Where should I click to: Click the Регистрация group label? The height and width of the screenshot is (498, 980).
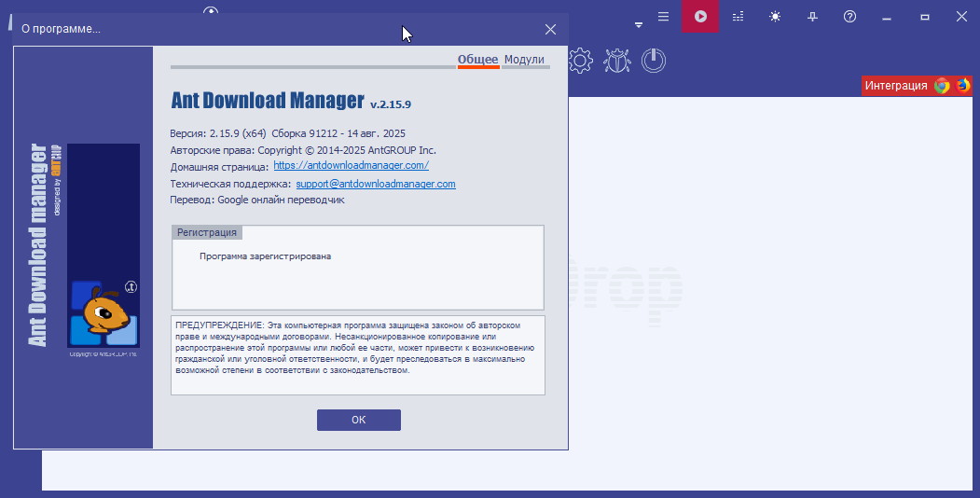pyautogui.click(x=207, y=232)
